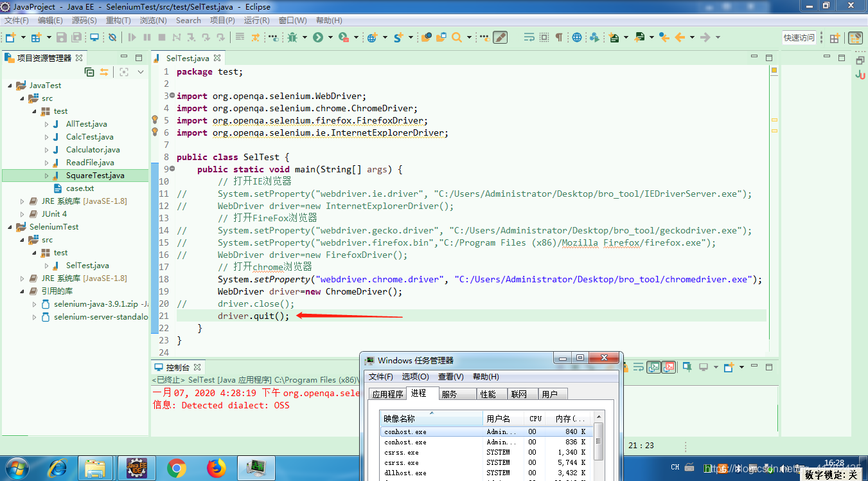The image size is (868, 481).
Task: Click the Search magnifier toolbar icon
Action: coord(457,37)
